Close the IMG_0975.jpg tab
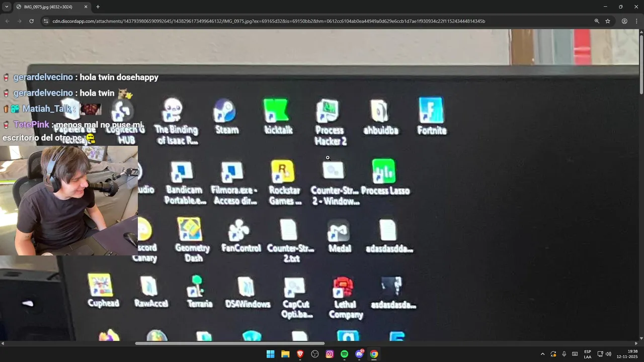The width and height of the screenshot is (644, 362). pyautogui.click(x=86, y=7)
